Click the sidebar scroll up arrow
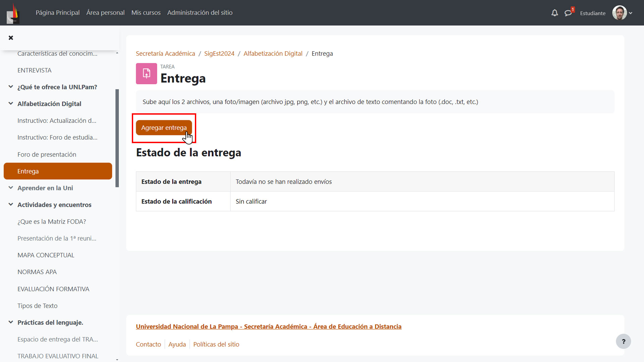 tap(117, 53)
